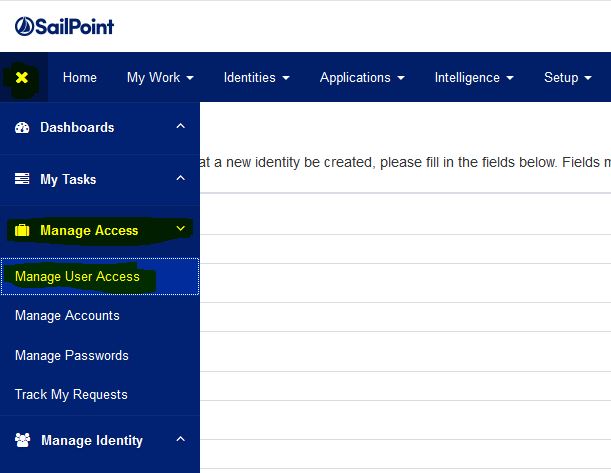Expand the Applications dropdown menu
The image size is (611, 473).
tap(362, 78)
